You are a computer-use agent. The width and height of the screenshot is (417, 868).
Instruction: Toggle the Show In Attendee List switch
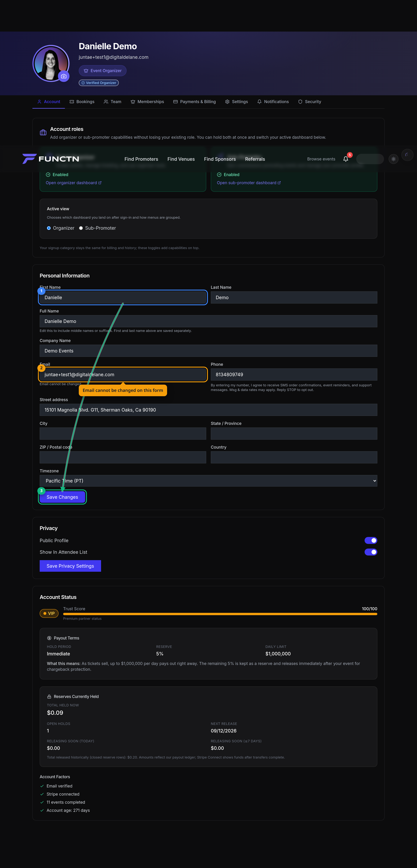(x=371, y=552)
